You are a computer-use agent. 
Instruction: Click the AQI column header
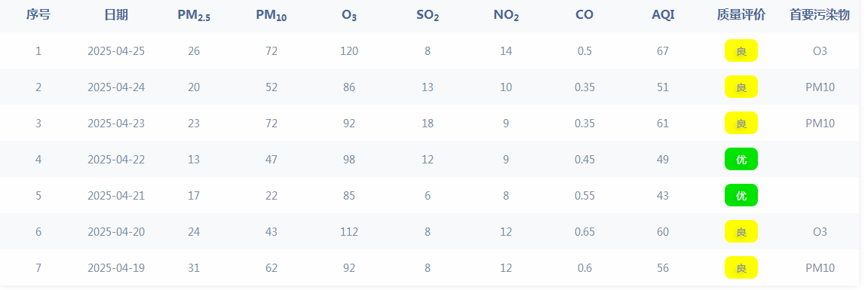tap(663, 15)
